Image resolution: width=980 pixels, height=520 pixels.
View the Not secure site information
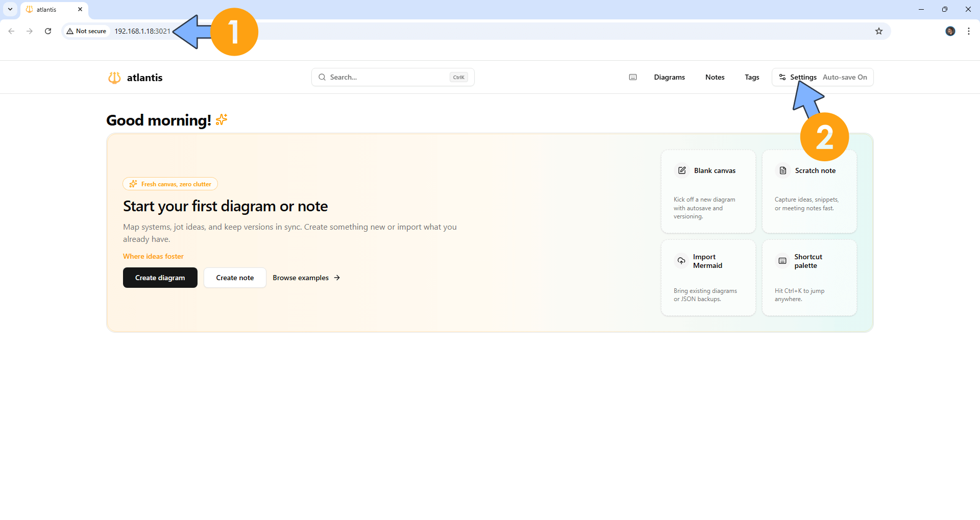pos(86,31)
